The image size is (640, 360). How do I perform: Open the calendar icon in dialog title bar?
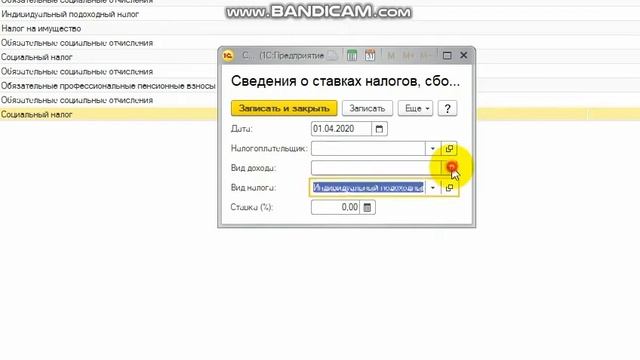pyautogui.click(x=370, y=55)
